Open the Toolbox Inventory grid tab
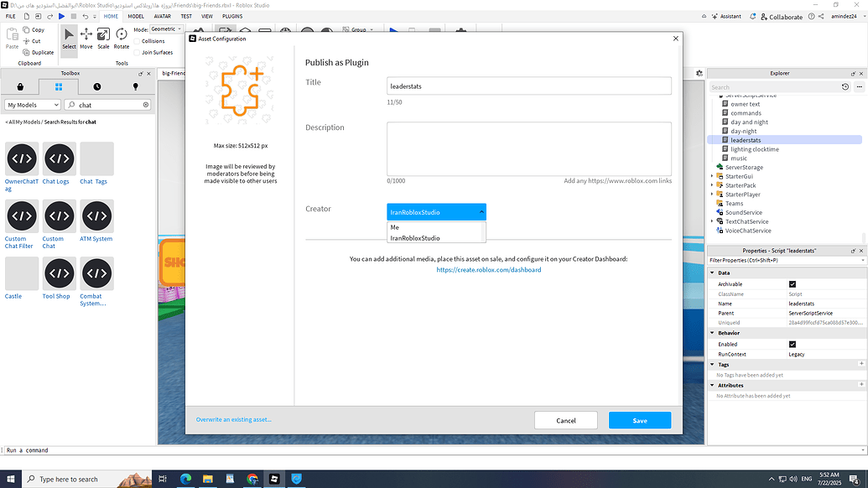 (59, 87)
